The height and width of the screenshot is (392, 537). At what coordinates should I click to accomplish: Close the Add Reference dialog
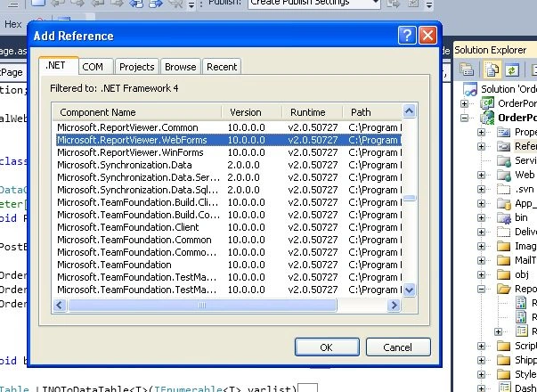[x=428, y=36]
